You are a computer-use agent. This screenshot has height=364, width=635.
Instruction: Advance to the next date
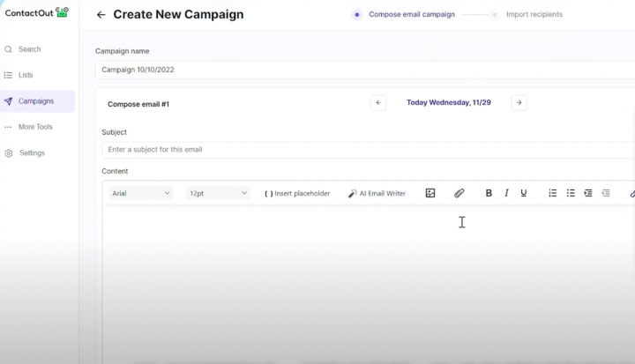(519, 103)
